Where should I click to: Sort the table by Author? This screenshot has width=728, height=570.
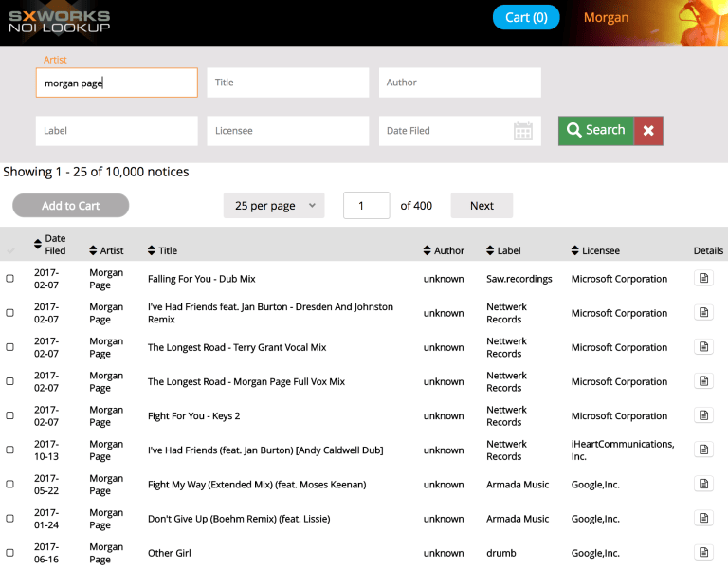(x=428, y=250)
